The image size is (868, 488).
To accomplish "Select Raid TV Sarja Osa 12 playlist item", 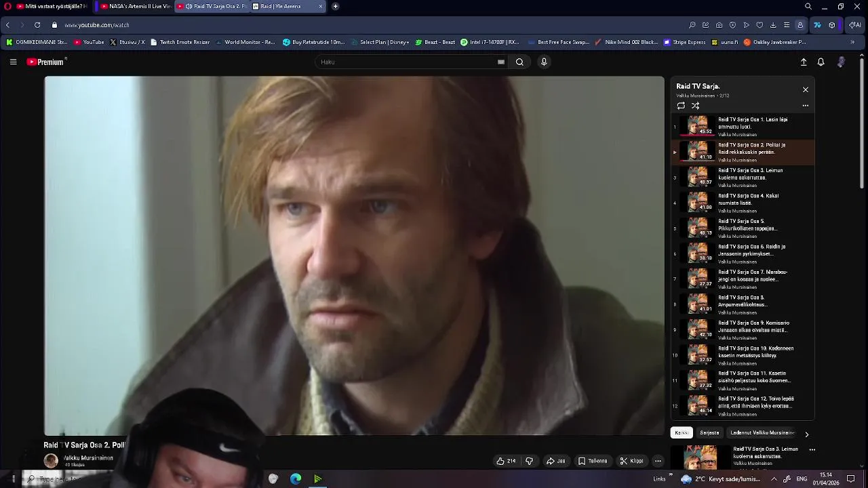I will point(743,405).
